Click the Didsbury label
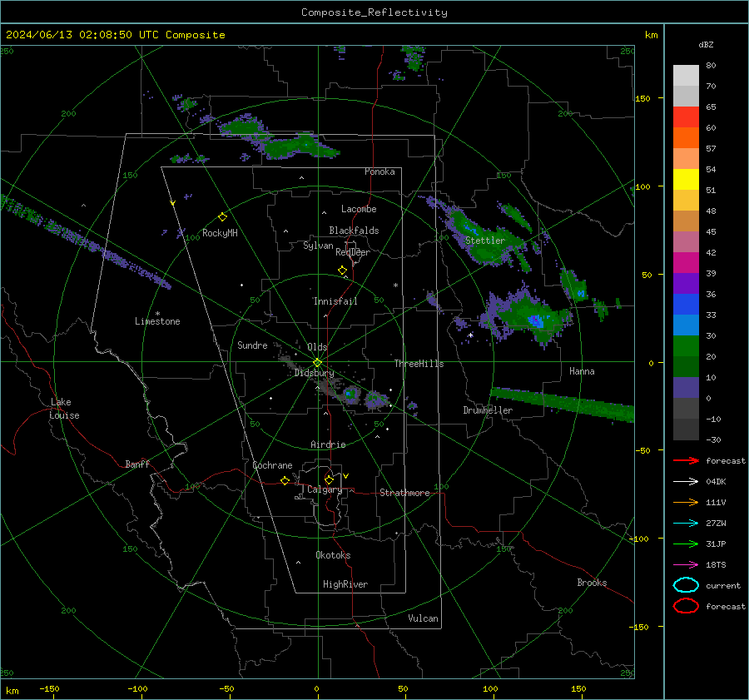The image size is (749, 700). coord(314,373)
